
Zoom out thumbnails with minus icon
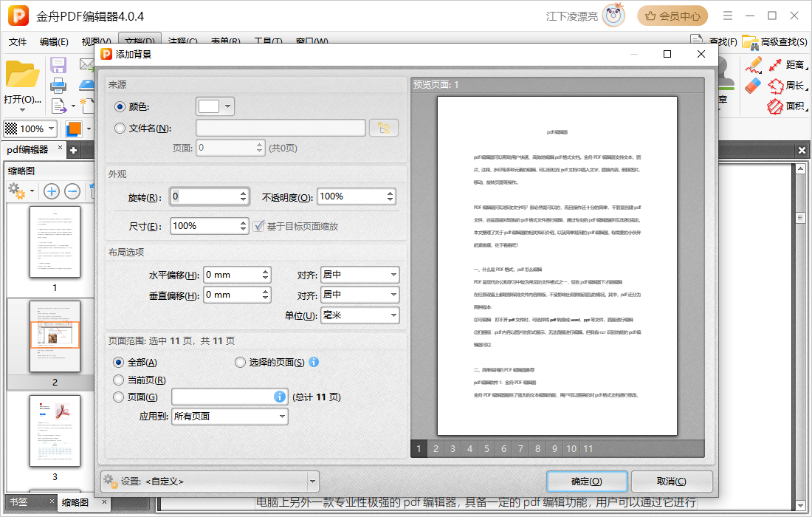point(72,191)
